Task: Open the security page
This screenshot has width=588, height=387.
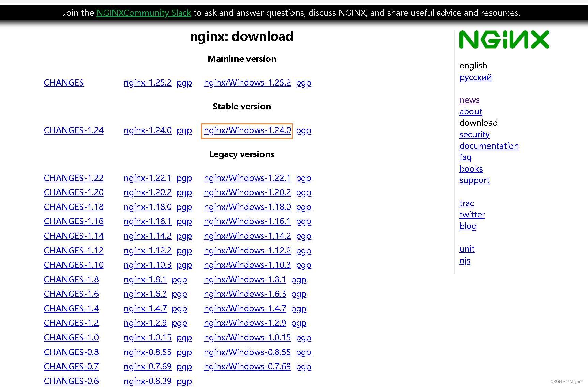Action: (474, 135)
